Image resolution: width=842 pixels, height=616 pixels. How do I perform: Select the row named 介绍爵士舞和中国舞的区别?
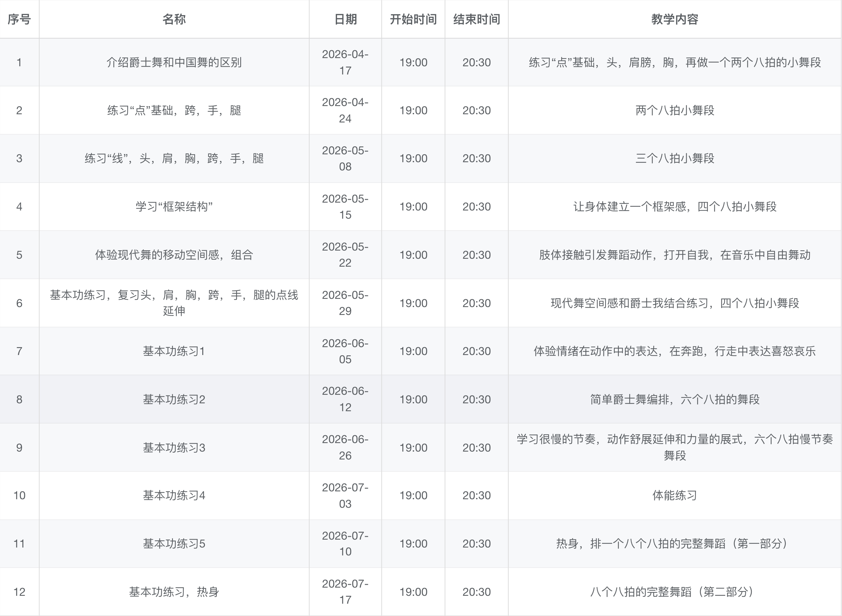click(x=174, y=62)
